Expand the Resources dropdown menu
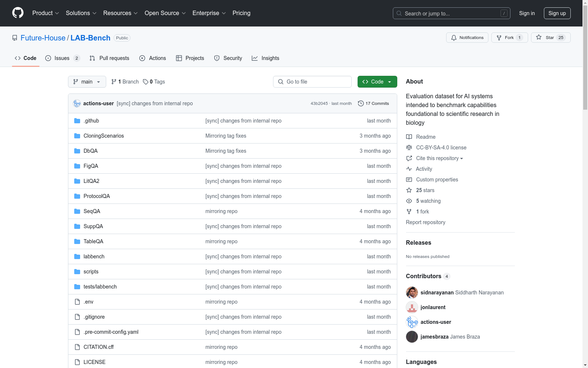Viewport: 588px width, 368px height. 121,13
